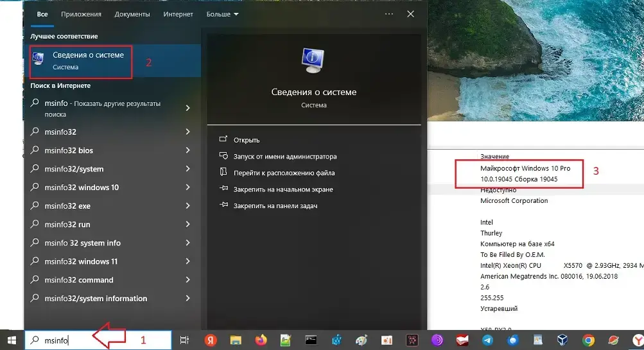
Task: Launch Telegram from the taskbar
Action: click(487, 340)
